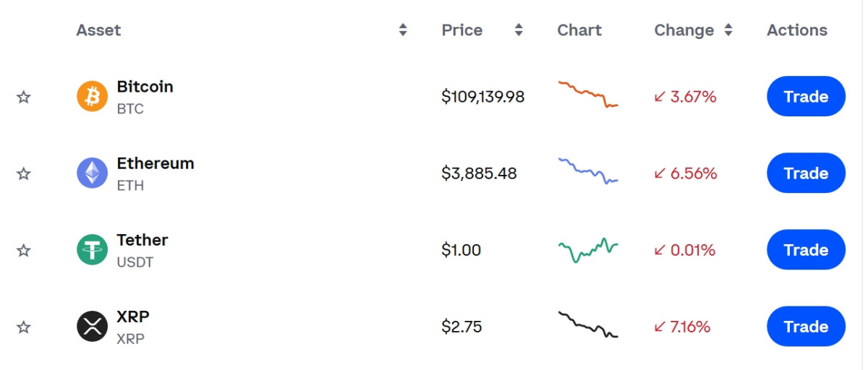868x370 pixels.
Task: Open Trade for XRP
Action: tap(806, 327)
